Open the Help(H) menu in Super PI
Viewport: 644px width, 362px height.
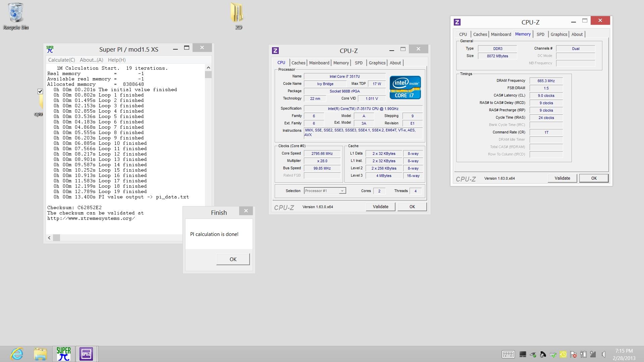pos(117,60)
